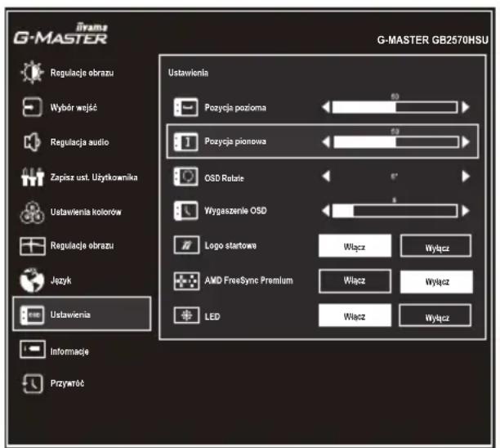The image size is (500, 448).
Task: Switch LED on with Włącz
Action: click(x=355, y=316)
